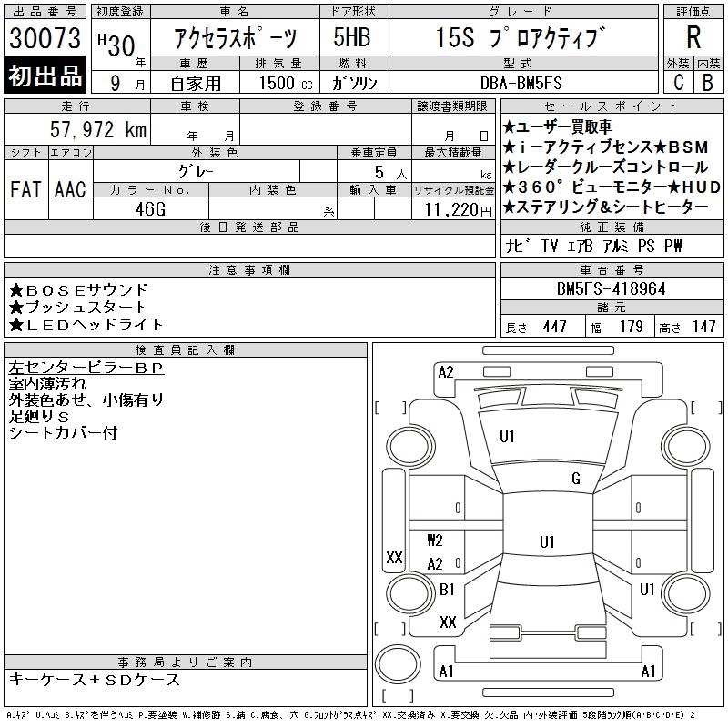Viewport: 728px width, 728px height.
Task: Select the "B1" mark on the diagram
Action: [x=447, y=590]
